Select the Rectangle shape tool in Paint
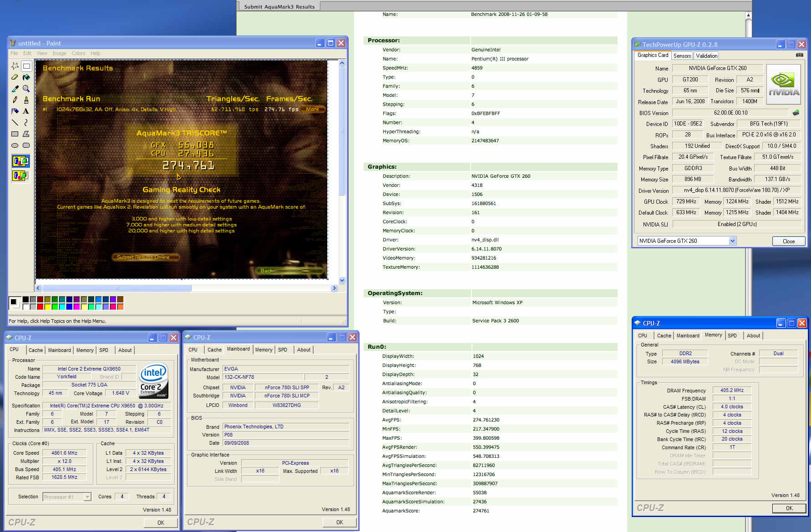 click(15, 134)
